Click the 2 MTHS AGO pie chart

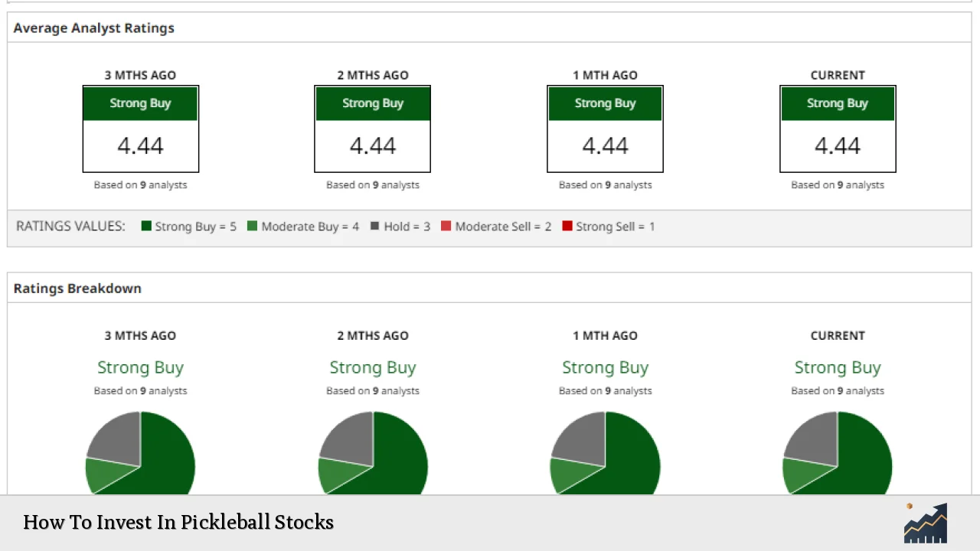pyautogui.click(x=373, y=453)
